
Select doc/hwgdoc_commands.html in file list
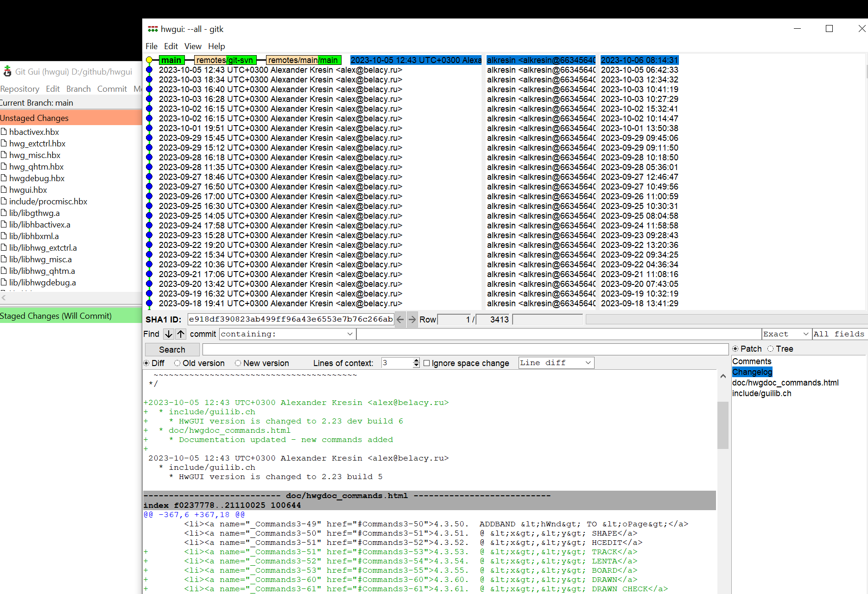pos(785,383)
